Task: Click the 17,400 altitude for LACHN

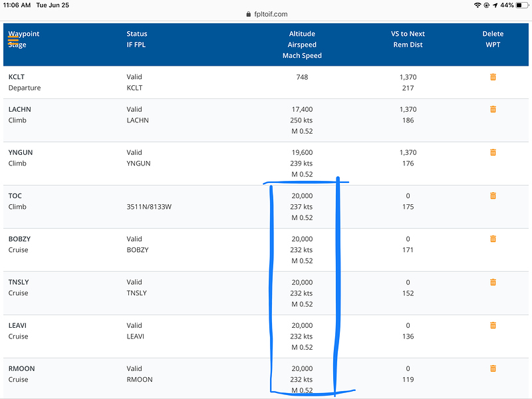Action: coord(302,109)
